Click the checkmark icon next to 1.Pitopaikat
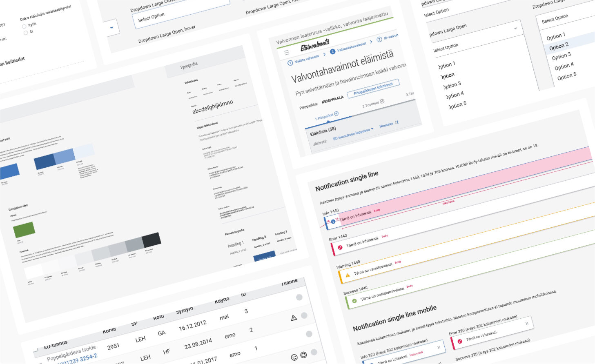Viewport: 595px width, 364px height. [336, 113]
